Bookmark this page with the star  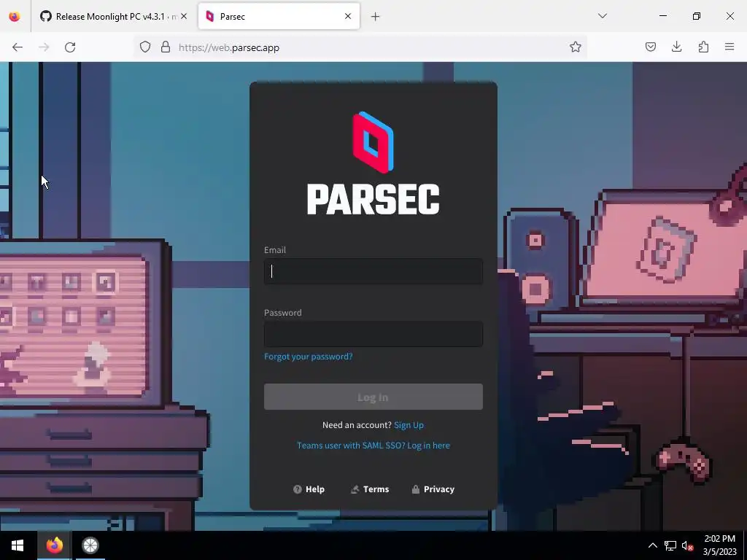pyautogui.click(x=576, y=47)
